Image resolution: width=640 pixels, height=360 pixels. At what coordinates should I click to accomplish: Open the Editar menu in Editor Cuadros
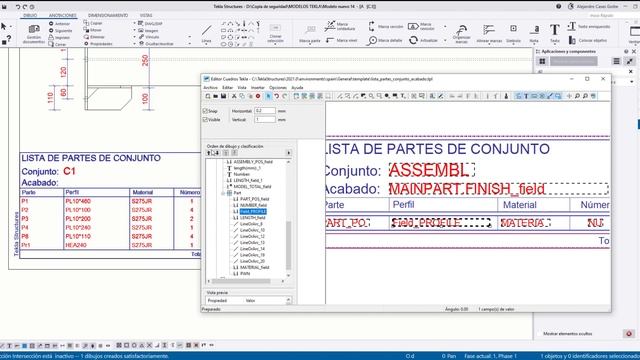click(227, 87)
